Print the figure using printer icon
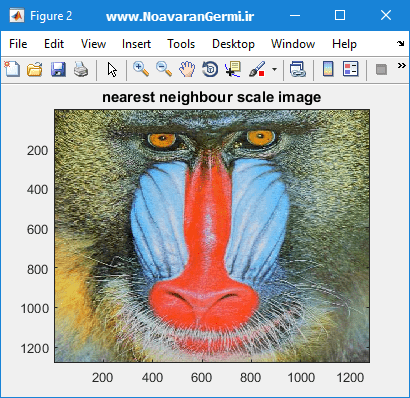This screenshot has width=410, height=398. coord(81,69)
